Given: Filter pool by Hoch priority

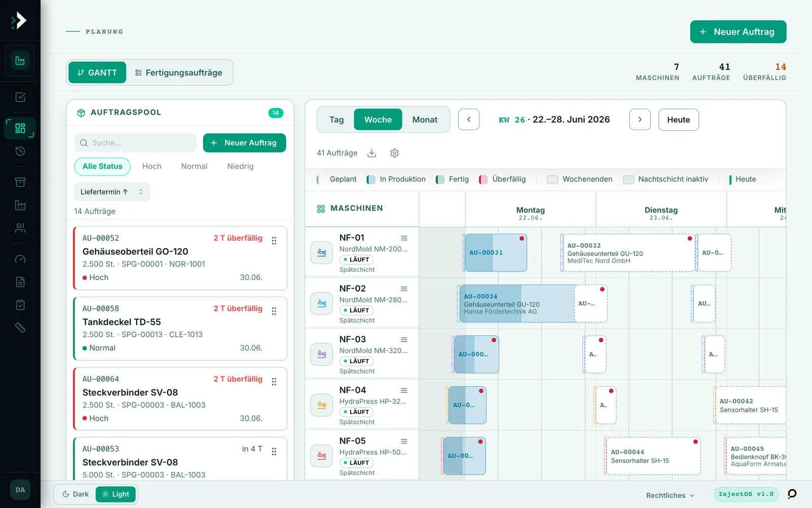Looking at the screenshot, I should tap(152, 167).
